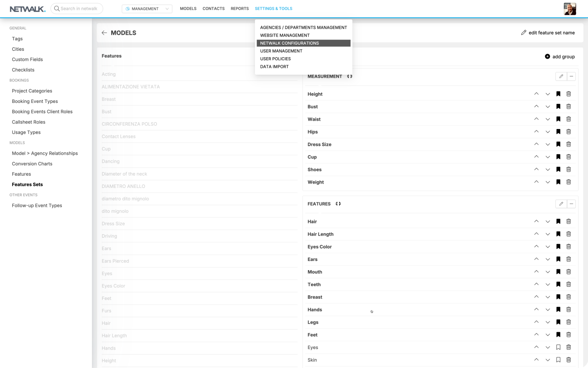Move the Waist feature up

(x=536, y=119)
